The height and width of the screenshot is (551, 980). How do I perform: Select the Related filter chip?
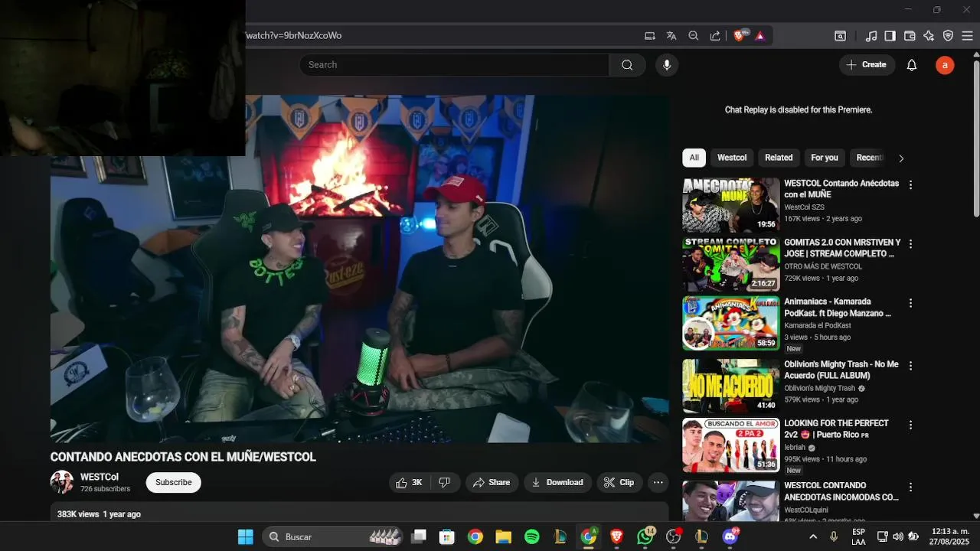click(x=779, y=158)
